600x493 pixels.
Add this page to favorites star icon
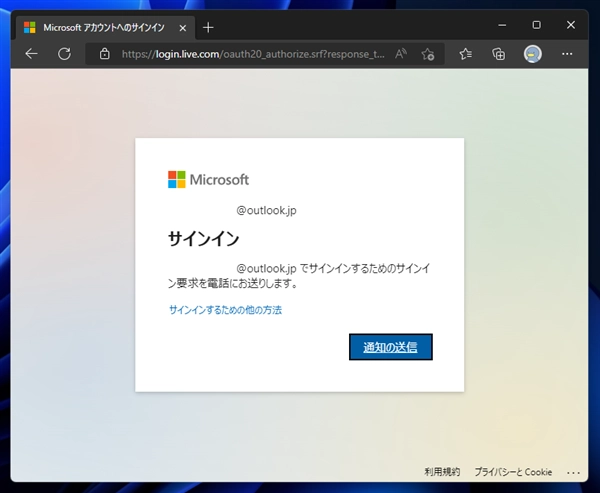click(x=427, y=54)
